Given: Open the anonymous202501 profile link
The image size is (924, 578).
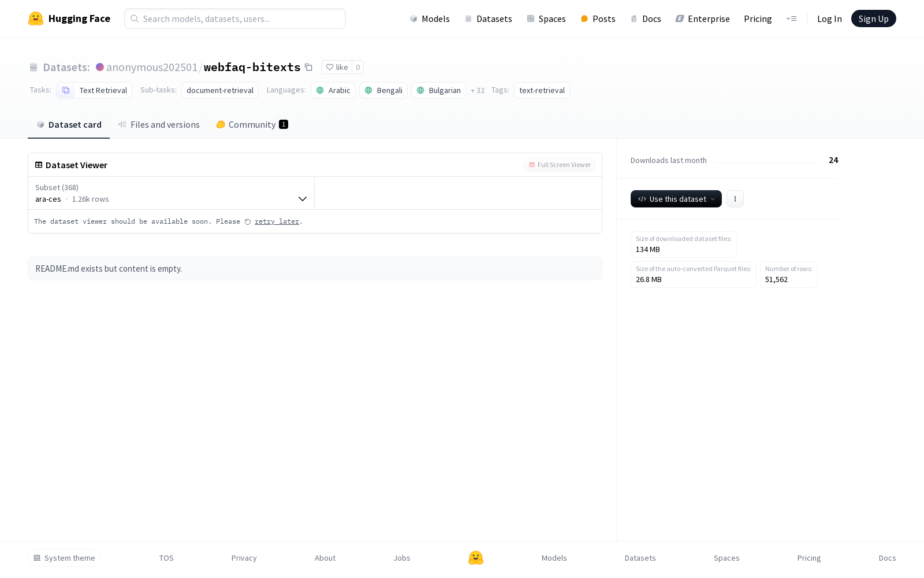Looking at the screenshot, I should [x=152, y=67].
